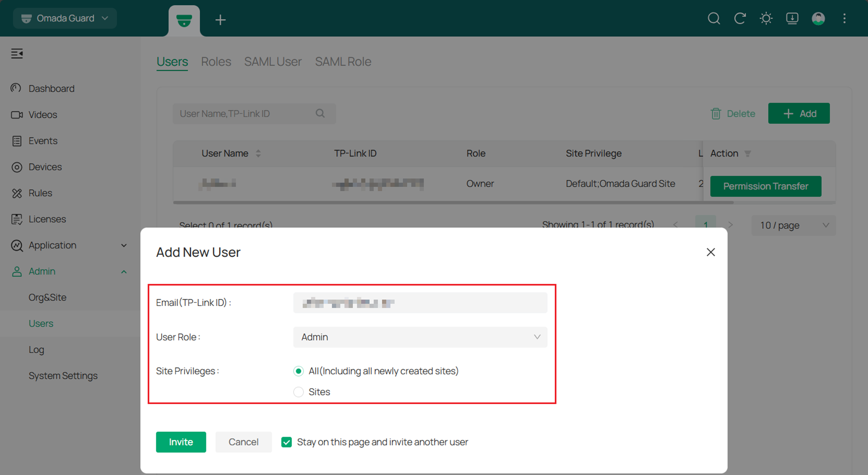The image size is (868, 475).
Task: Collapse the sidebar menu icon
Action: click(x=17, y=53)
